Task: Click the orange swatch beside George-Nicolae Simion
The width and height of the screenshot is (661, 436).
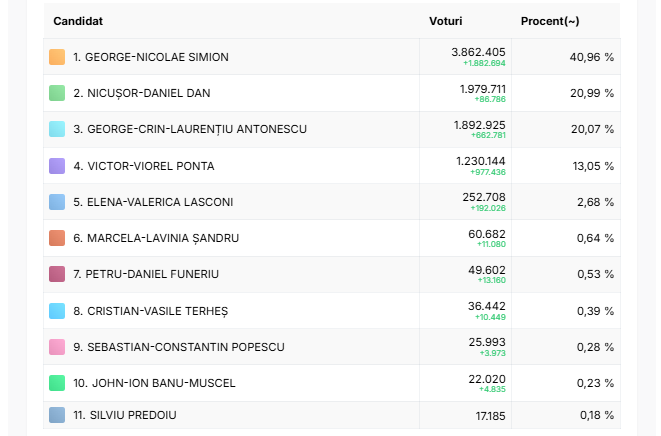Action: (x=57, y=57)
